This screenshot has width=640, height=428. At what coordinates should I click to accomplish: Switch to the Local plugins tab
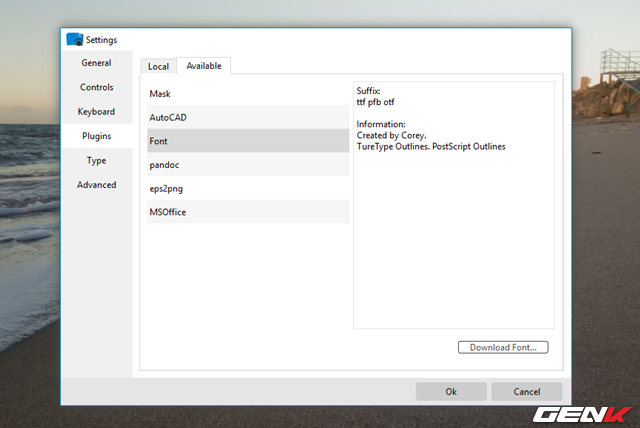158,66
